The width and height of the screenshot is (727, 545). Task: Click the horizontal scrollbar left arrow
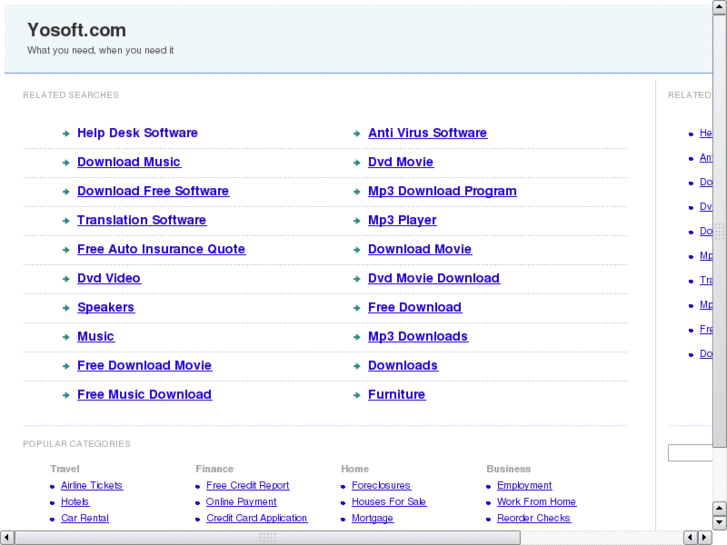pyautogui.click(x=7, y=538)
